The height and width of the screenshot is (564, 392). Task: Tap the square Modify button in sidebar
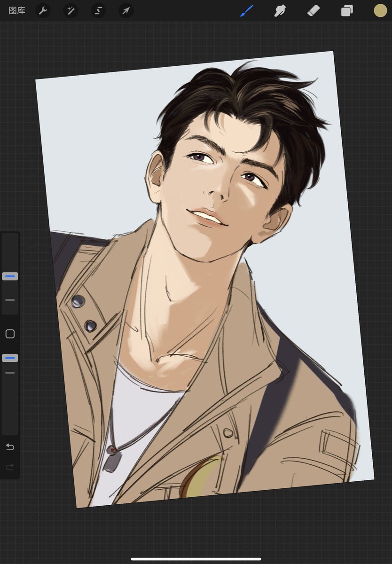10,334
